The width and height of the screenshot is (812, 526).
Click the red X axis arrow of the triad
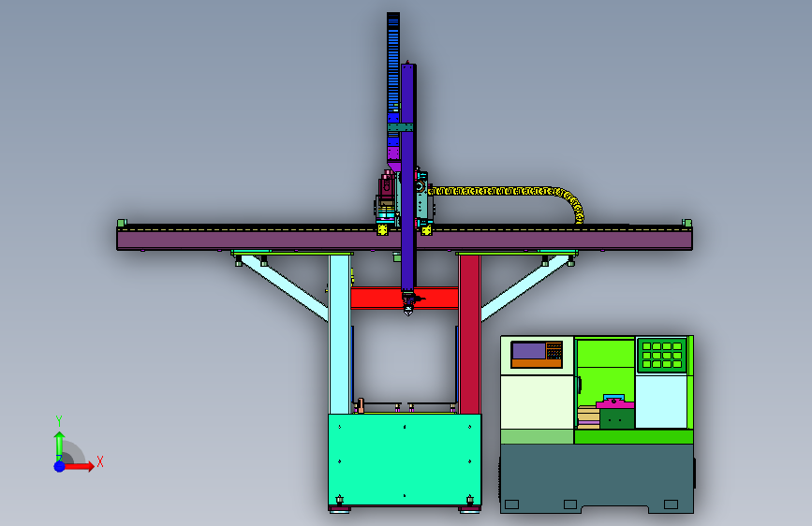80,466
